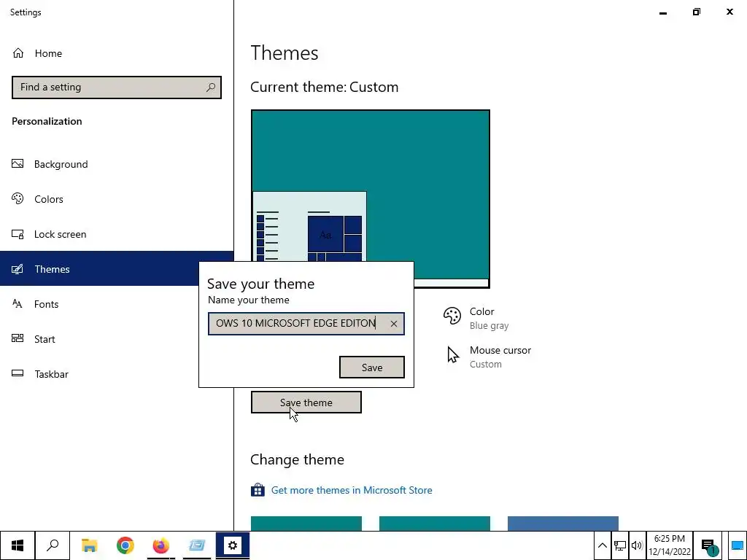Open the Windows Start menu
The height and width of the screenshot is (560, 747).
point(18,545)
